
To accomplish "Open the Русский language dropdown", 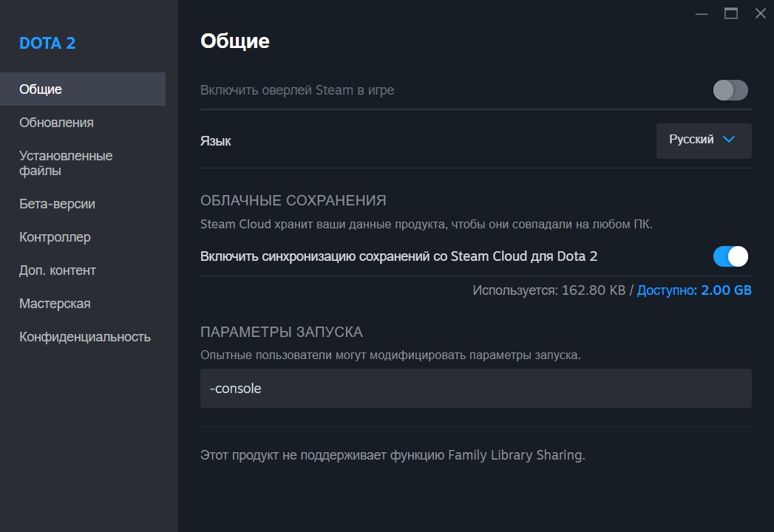I will (x=703, y=140).
